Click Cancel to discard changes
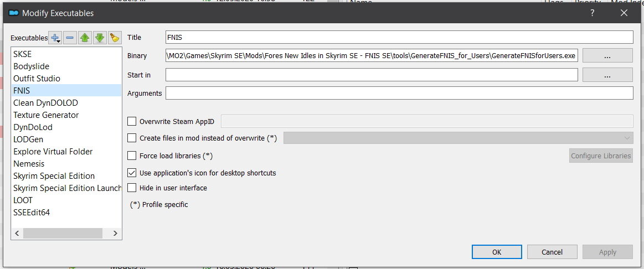The image size is (644, 269). tap(552, 252)
